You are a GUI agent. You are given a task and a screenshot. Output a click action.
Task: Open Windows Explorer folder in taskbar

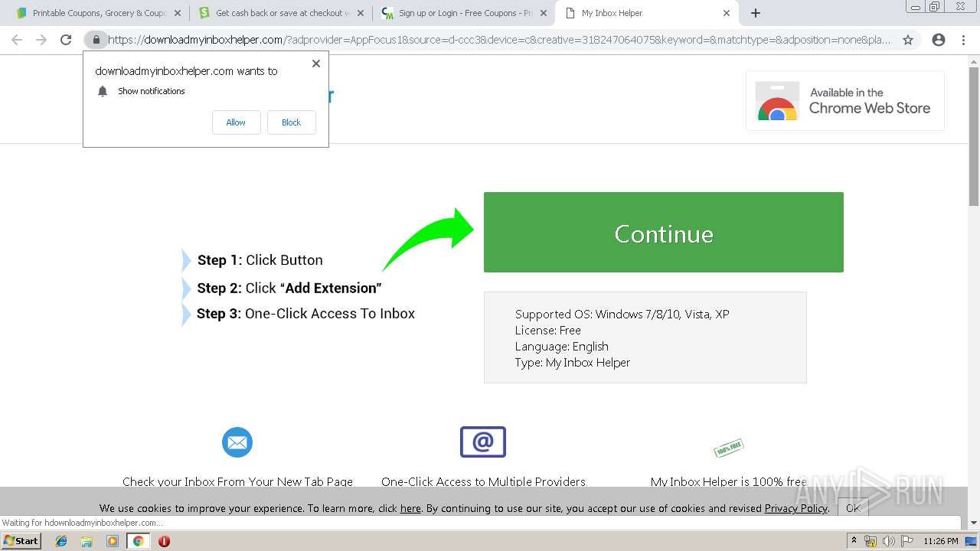coord(87,541)
